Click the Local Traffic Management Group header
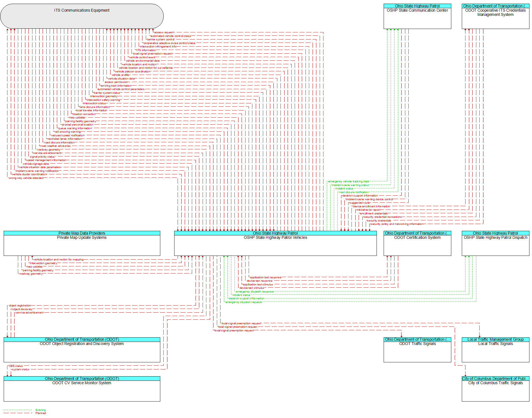 coord(495,339)
